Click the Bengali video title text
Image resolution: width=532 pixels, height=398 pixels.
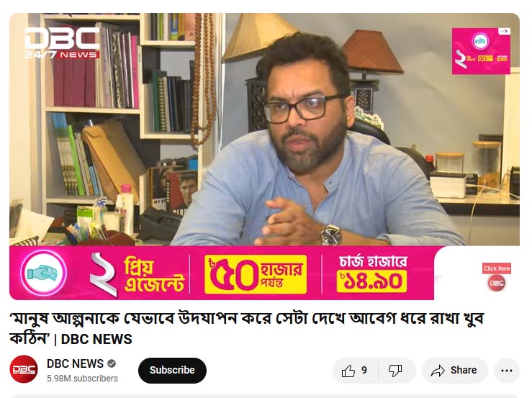point(246,327)
